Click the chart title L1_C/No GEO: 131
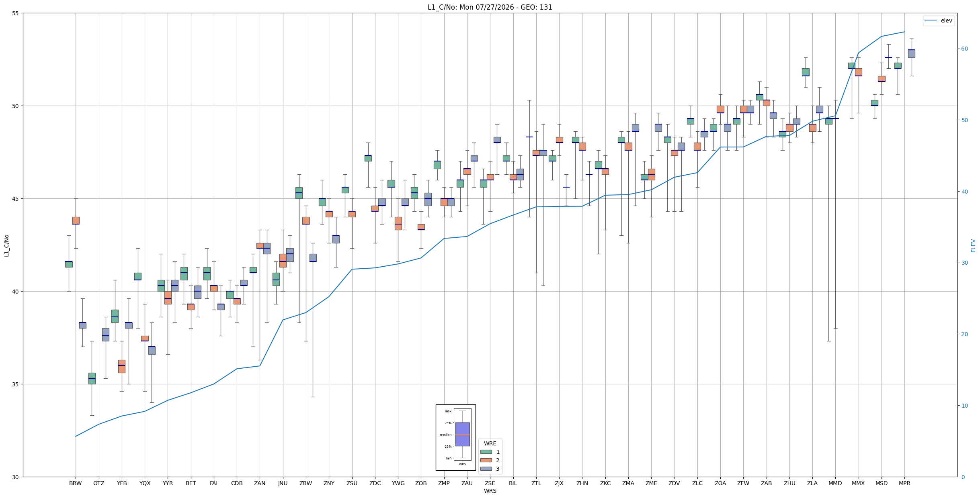The width and height of the screenshot is (980, 498). click(x=490, y=7)
